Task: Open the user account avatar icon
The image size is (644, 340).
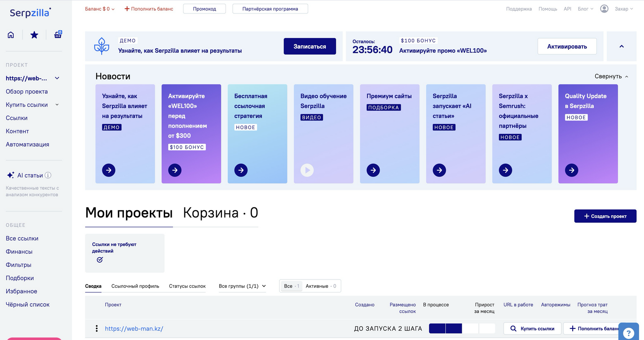Action: tap(604, 9)
